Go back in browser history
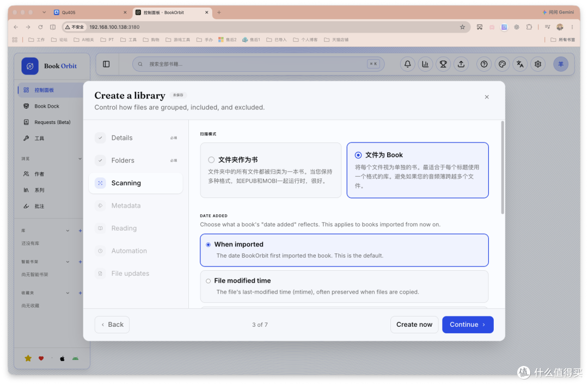 (x=16, y=27)
